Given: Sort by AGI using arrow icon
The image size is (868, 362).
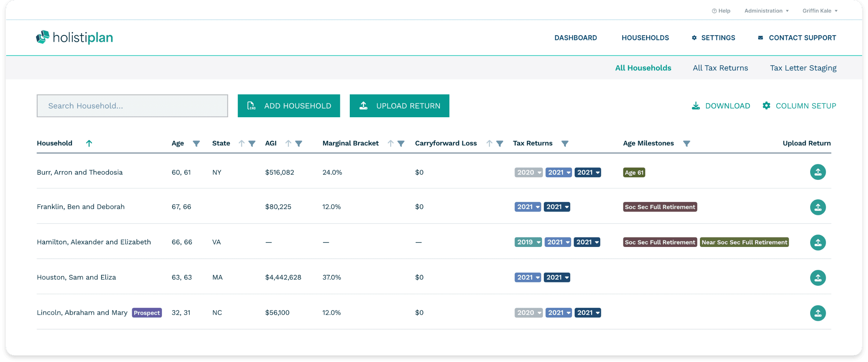Looking at the screenshot, I should point(288,144).
